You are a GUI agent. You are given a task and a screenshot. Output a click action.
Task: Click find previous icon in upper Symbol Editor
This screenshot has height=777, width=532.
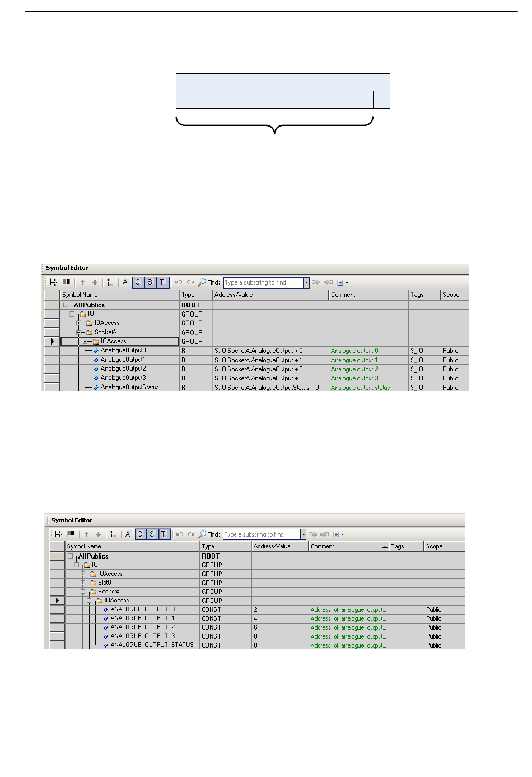(x=316, y=282)
